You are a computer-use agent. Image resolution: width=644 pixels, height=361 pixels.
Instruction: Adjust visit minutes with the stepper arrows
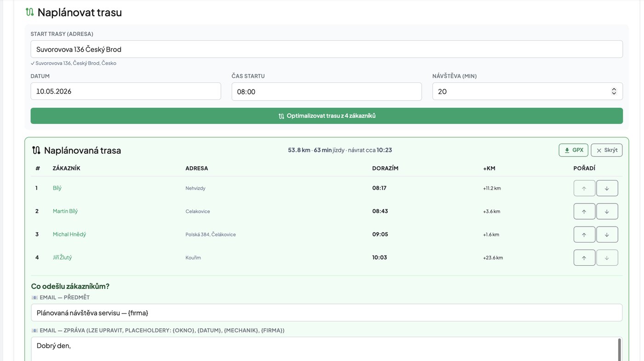coord(614,92)
